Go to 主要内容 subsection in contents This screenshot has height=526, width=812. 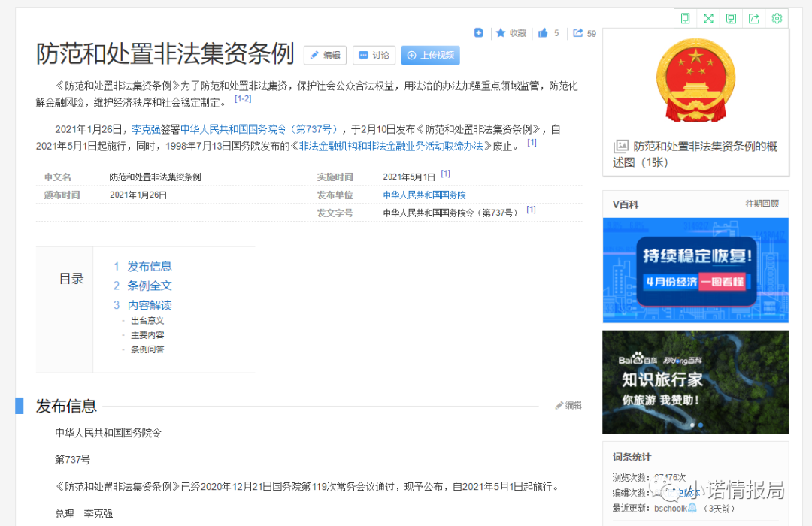click(x=147, y=335)
